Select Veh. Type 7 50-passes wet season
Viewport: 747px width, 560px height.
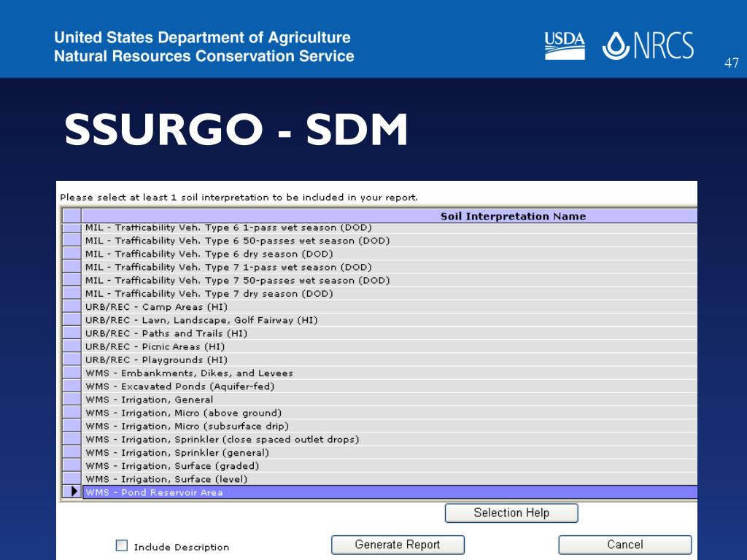tap(390, 280)
